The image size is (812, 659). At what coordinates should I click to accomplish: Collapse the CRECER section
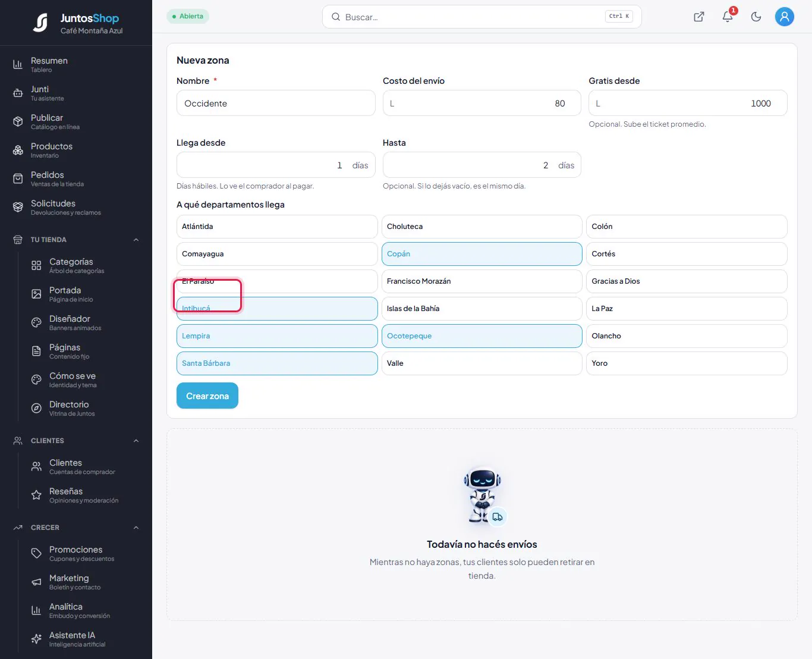pyautogui.click(x=136, y=528)
